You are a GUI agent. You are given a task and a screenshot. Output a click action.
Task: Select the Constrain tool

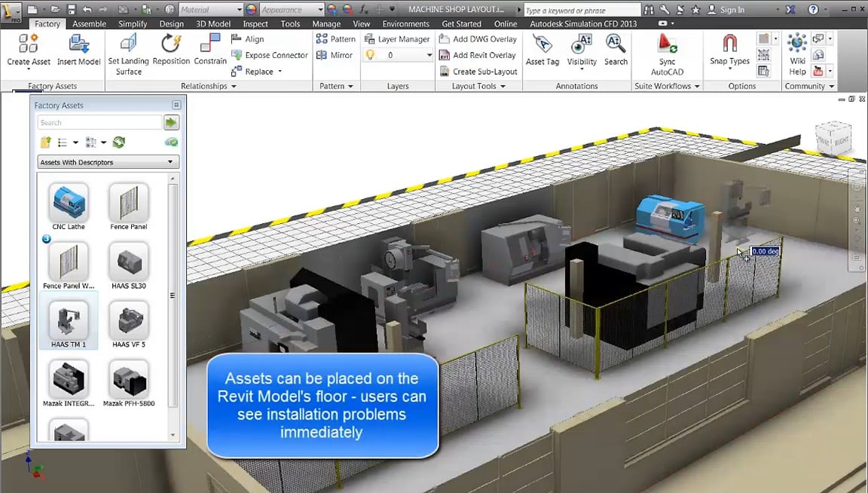click(212, 51)
